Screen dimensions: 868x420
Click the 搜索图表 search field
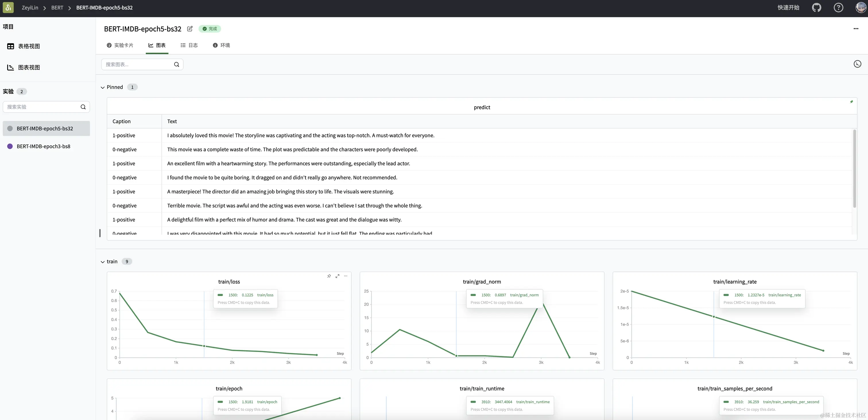[x=138, y=64]
